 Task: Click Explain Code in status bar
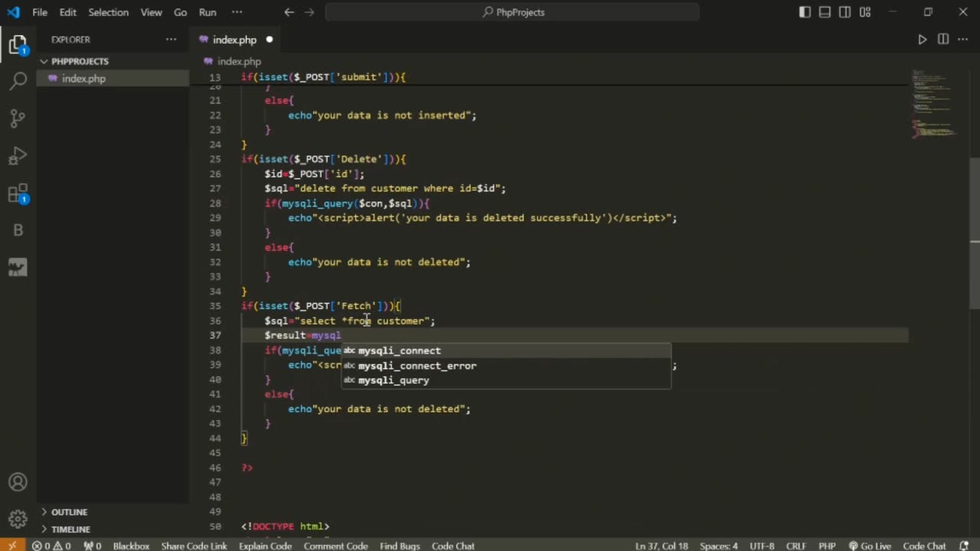click(x=265, y=546)
